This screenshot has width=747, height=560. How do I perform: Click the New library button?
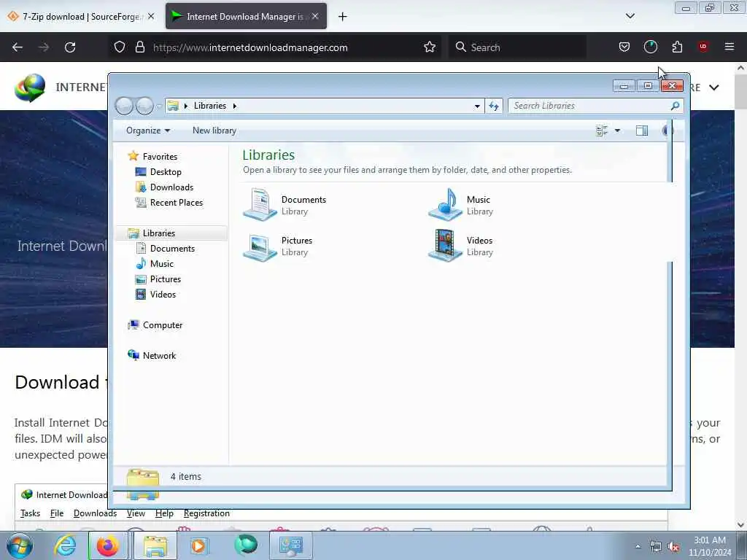click(214, 131)
